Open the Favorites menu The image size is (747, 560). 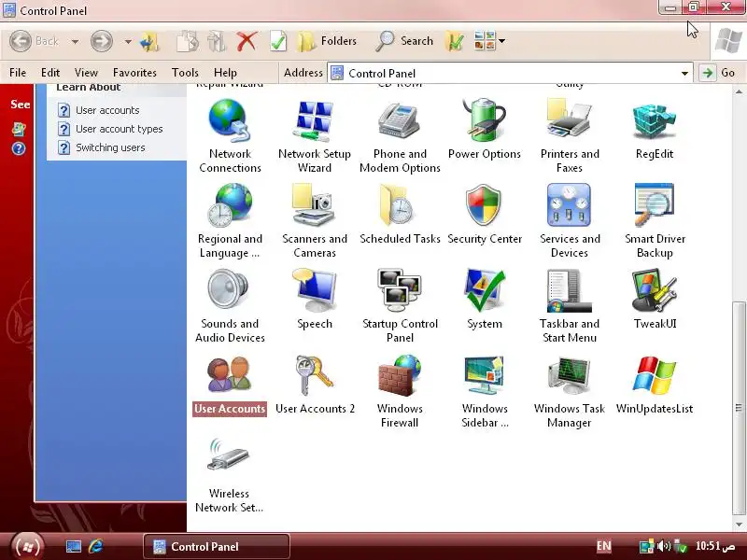point(134,73)
